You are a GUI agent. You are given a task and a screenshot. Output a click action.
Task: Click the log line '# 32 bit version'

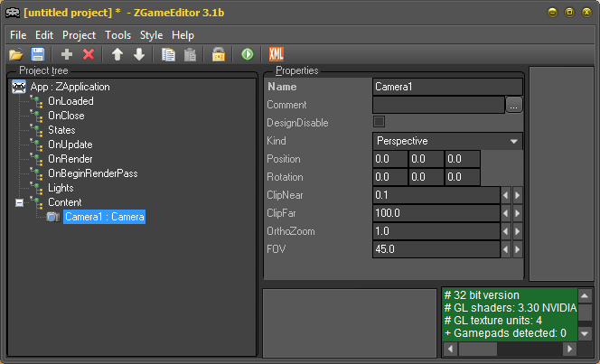[482, 295]
